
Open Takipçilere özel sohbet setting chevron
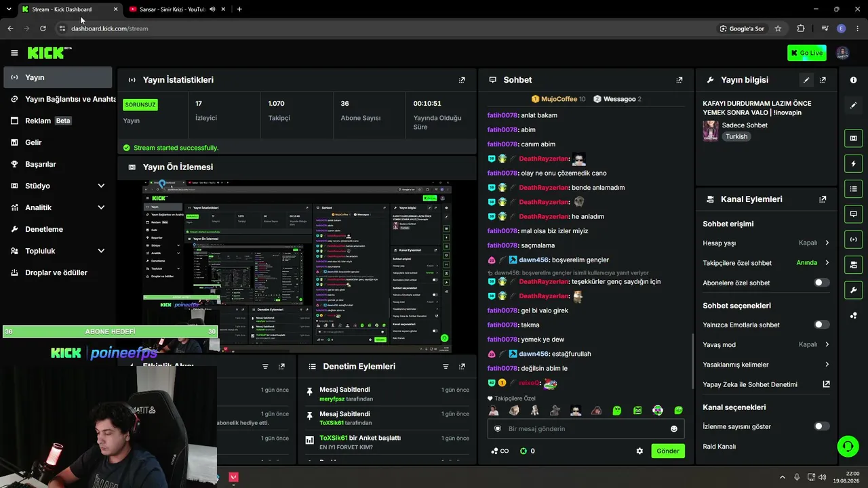[827, 263]
